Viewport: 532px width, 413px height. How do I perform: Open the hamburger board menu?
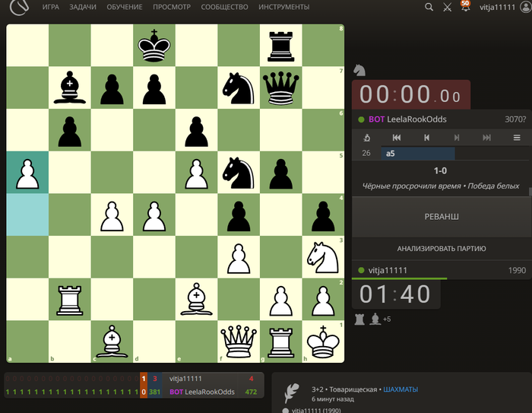(x=517, y=138)
